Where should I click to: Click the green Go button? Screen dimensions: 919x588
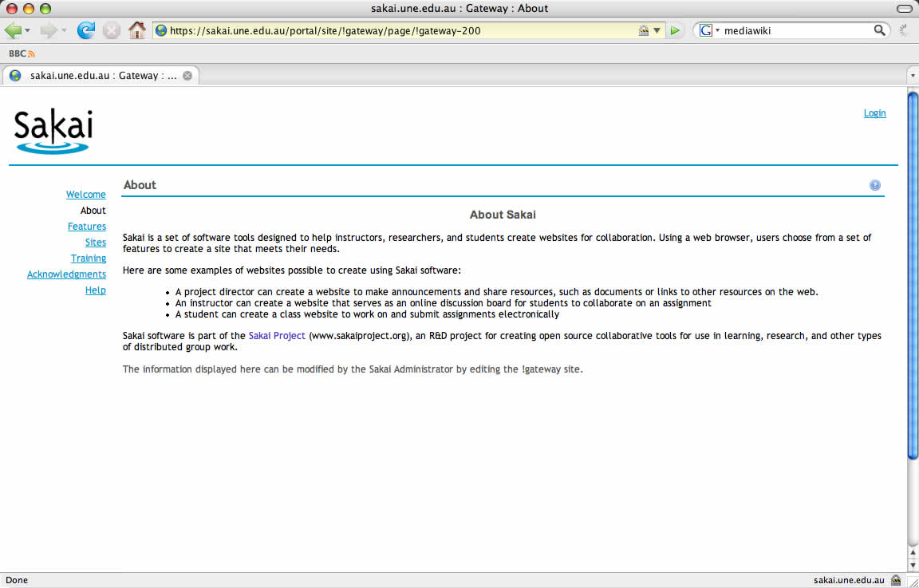point(675,30)
